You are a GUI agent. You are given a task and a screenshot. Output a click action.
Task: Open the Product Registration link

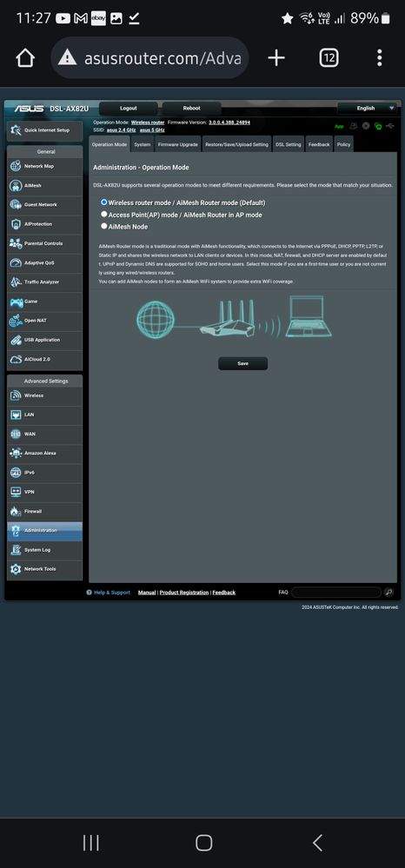(184, 593)
